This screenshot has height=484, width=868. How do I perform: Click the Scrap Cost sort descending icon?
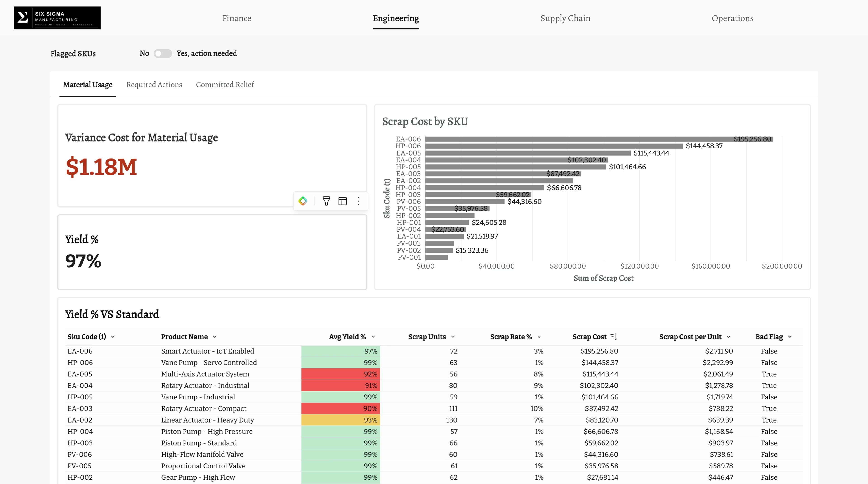click(x=614, y=336)
